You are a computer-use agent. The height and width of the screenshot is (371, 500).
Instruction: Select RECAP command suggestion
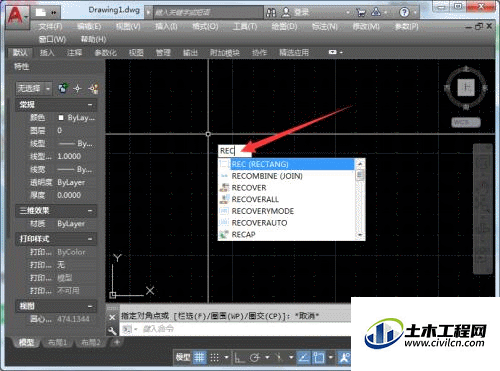287,234
